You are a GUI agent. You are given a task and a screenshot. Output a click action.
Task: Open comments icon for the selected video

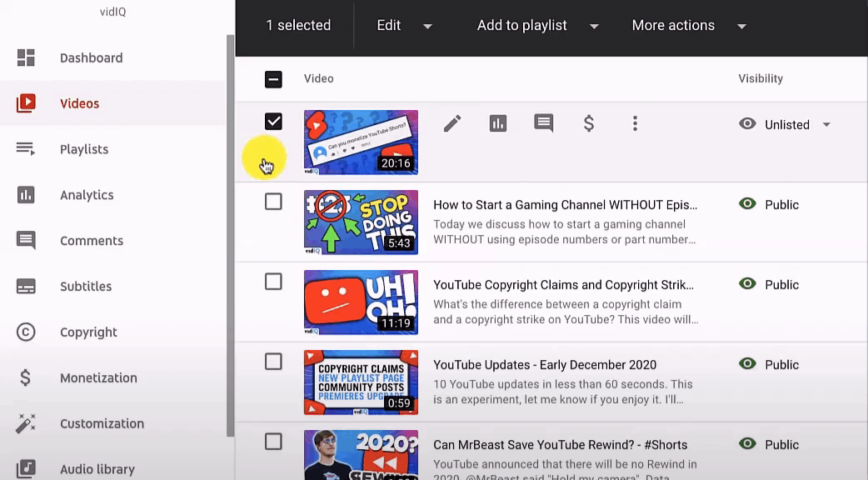[x=544, y=123]
